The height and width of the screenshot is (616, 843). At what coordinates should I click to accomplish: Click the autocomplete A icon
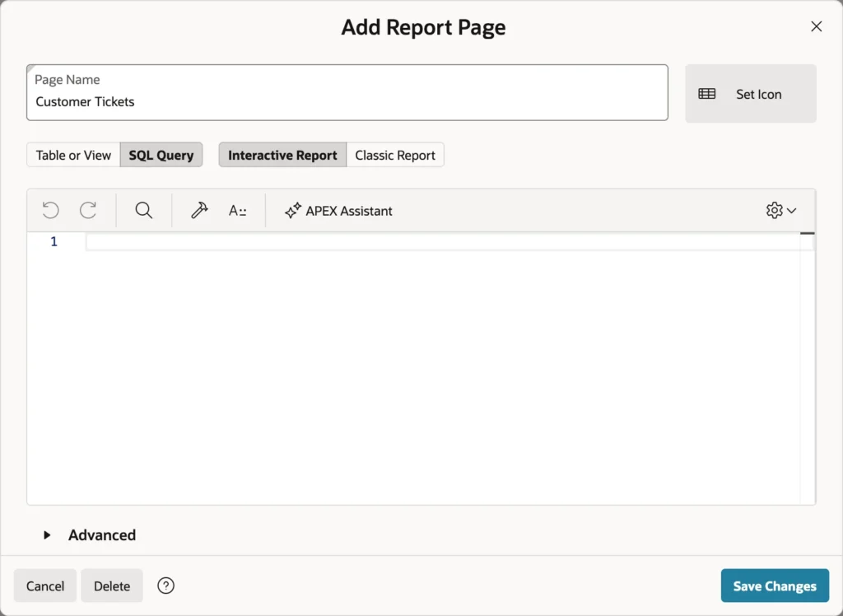pyautogui.click(x=237, y=210)
